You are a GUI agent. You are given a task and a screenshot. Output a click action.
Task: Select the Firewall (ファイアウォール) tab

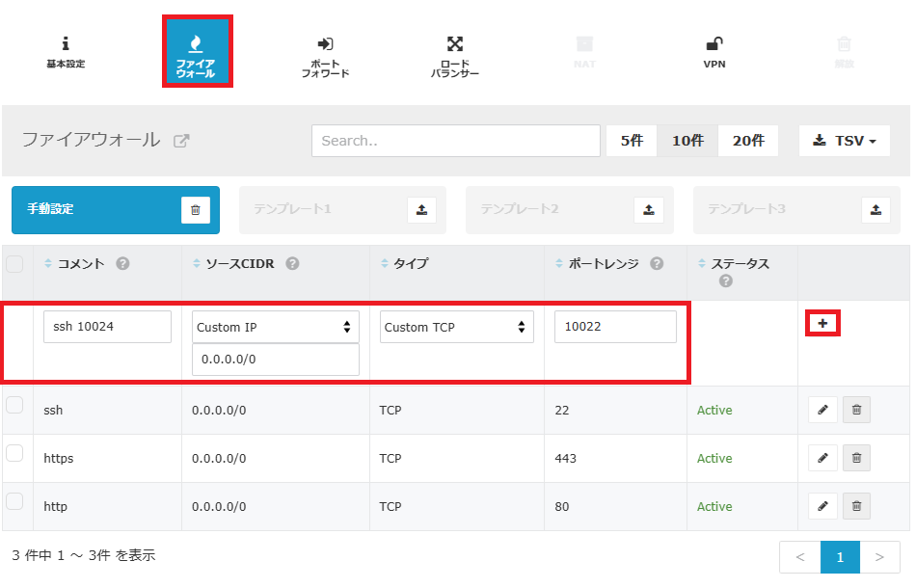[196, 53]
